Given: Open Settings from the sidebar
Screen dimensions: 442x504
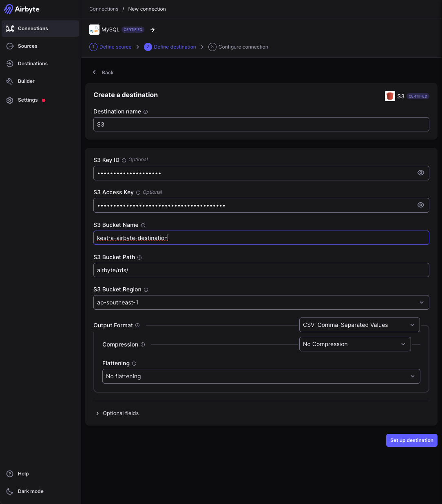Looking at the screenshot, I should pyautogui.click(x=27, y=100).
